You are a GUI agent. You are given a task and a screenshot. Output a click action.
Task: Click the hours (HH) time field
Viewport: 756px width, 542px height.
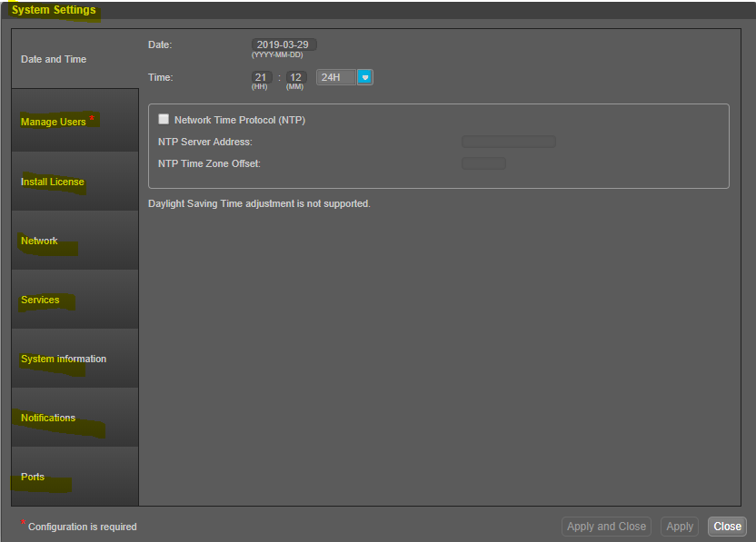pos(262,77)
